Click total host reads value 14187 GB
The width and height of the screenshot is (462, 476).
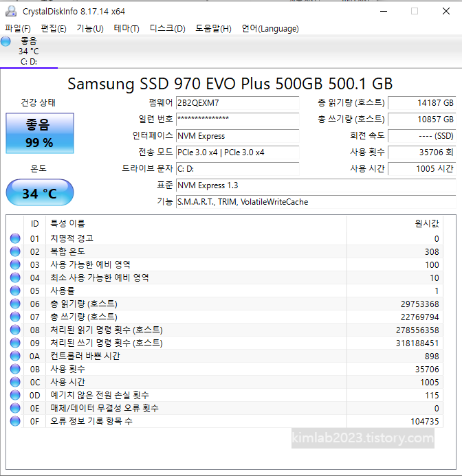(422, 103)
